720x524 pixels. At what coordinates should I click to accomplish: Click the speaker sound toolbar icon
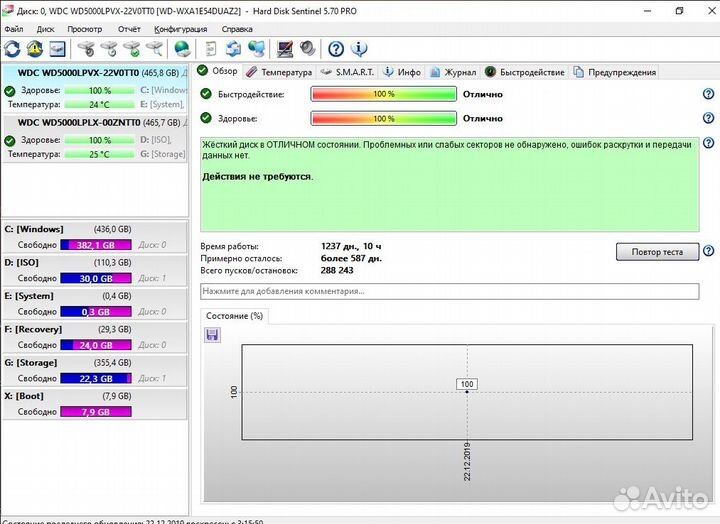(307, 49)
